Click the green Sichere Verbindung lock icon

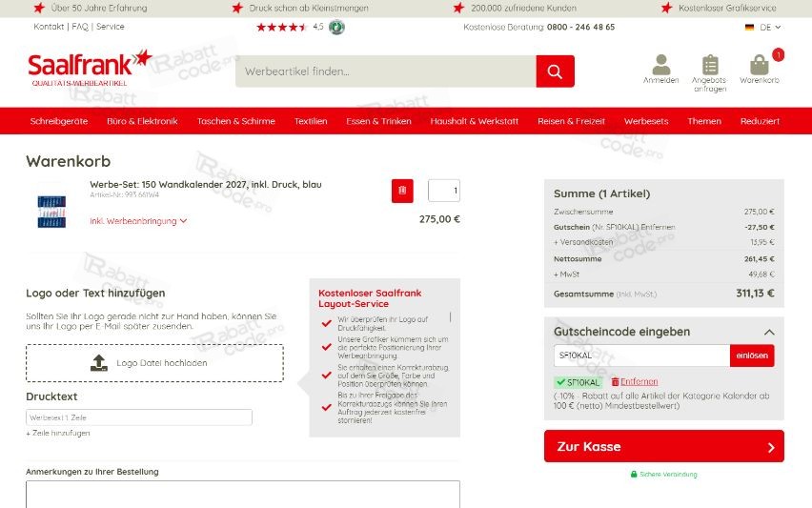point(634,474)
